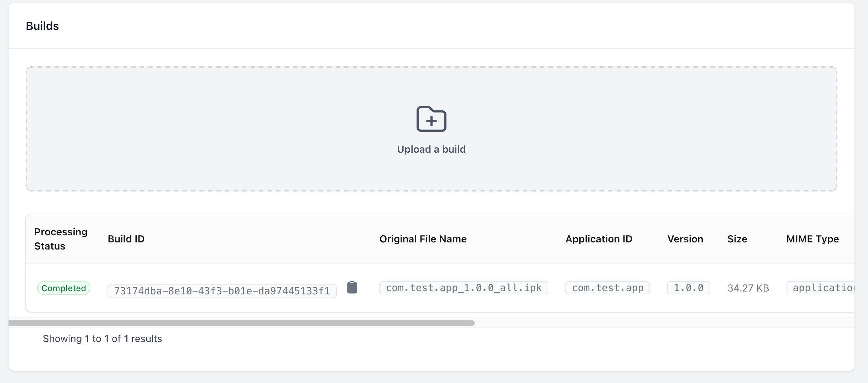Click the size value 34.27 KB
This screenshot has width=868, height=383.
point(748,288)
